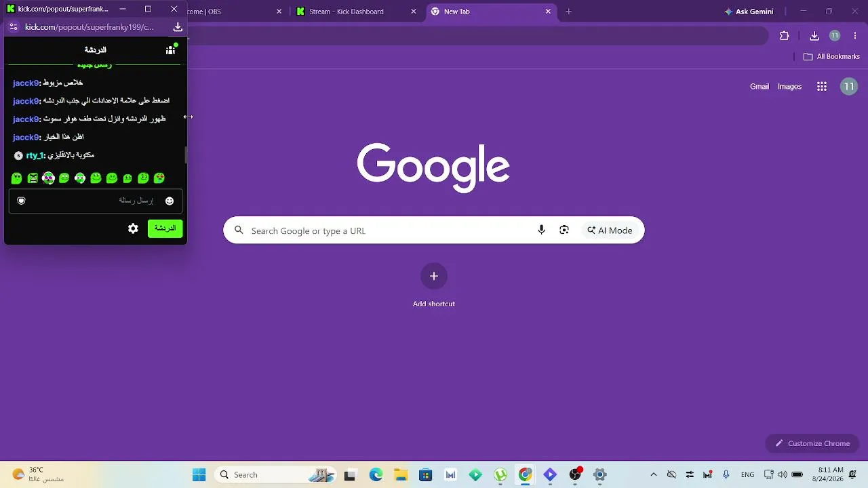
Task: Open Gmail link
Action: (759, 87)
